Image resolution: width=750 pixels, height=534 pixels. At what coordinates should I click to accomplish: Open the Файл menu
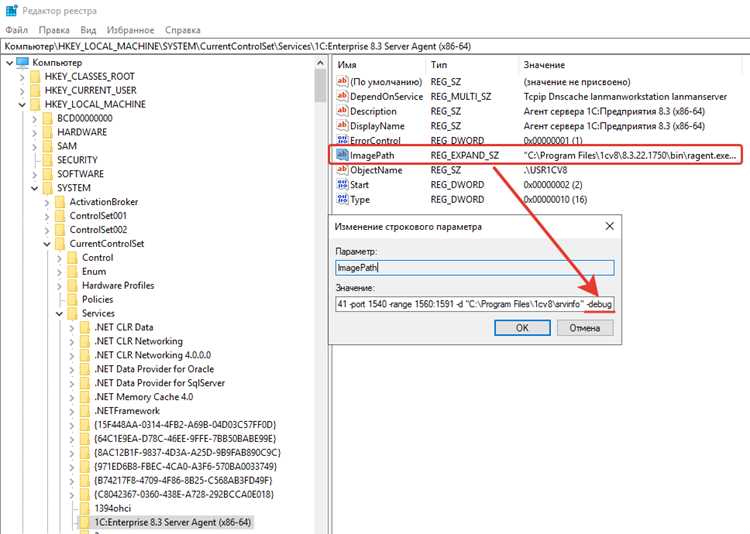(x=17, y=30)
